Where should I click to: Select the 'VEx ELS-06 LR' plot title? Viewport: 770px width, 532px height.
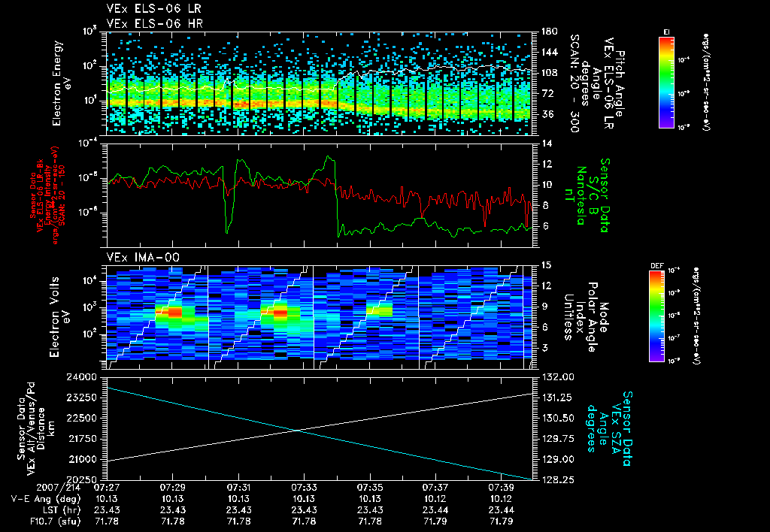153,9
